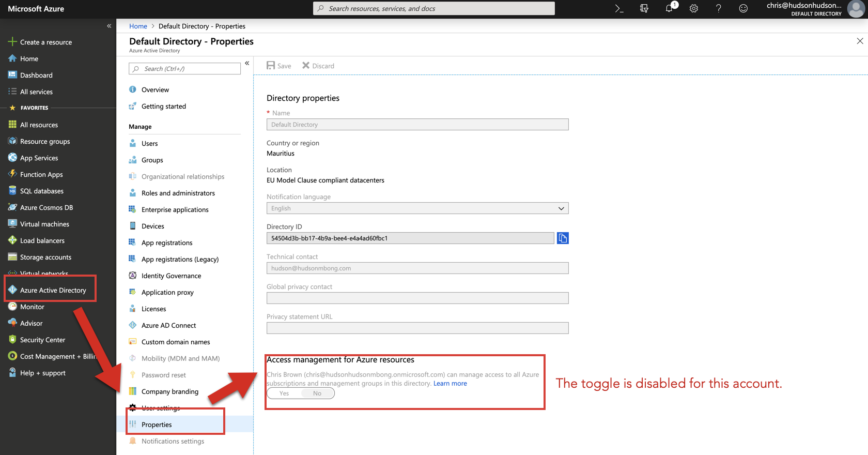Click the Azure AD Connect diamond icon
This screenshot has height=455, width=868.
point(133,325)
